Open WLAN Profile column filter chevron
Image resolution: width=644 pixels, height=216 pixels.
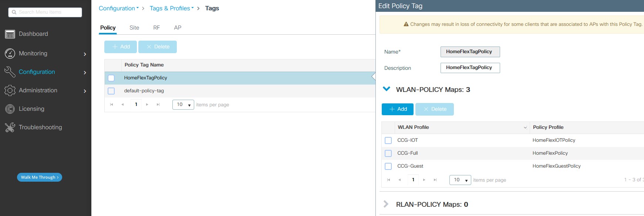click(525, 128)
